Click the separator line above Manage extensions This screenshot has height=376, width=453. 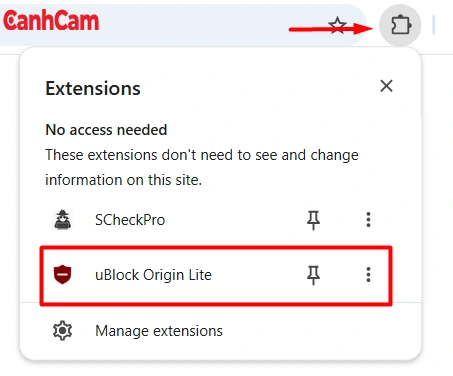(220, 302)
